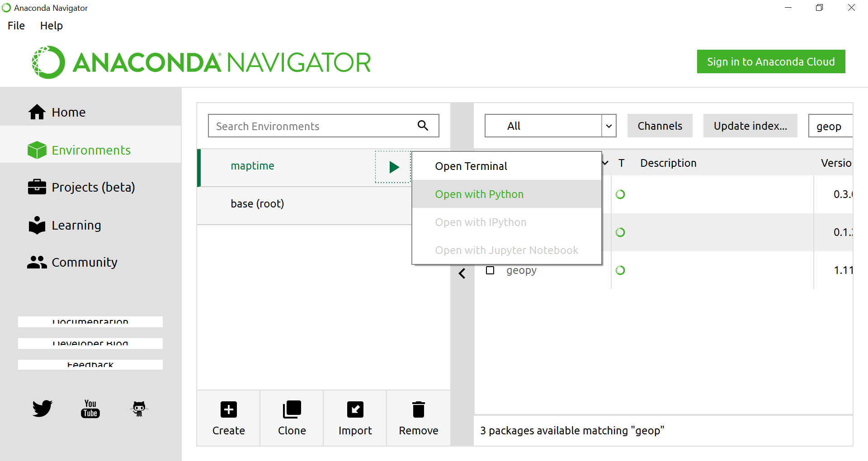Open the Help menu

pyautogui.click(x=52, y=26)
